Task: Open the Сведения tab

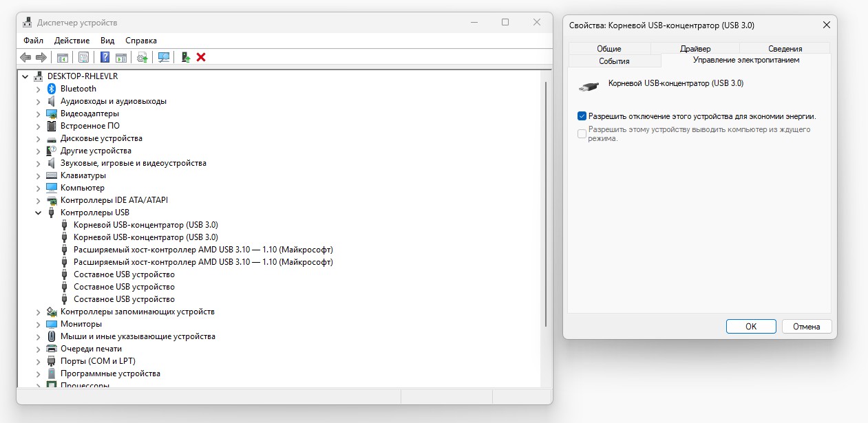Action: (x=785, y=49)
